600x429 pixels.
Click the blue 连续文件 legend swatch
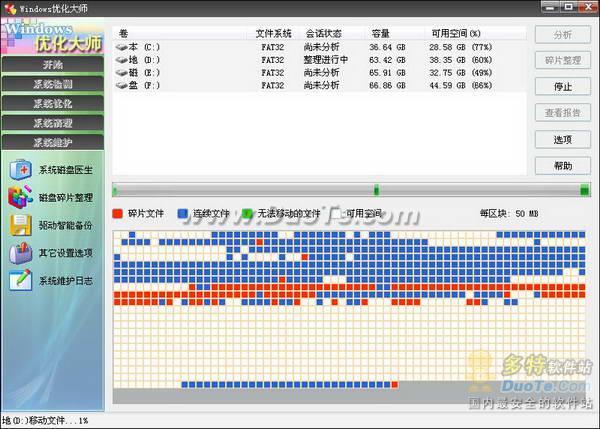(x=183, y=214)
